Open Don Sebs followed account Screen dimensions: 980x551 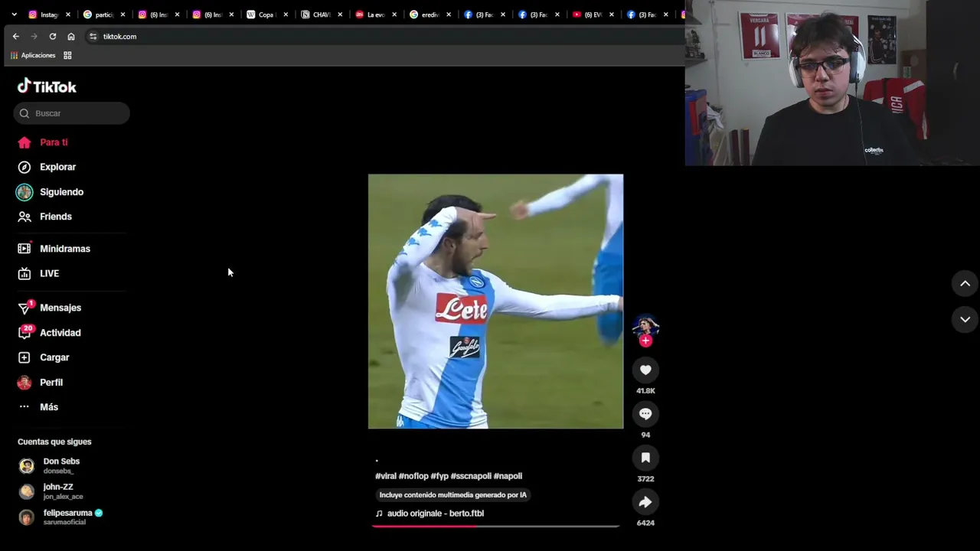point(61,465)
